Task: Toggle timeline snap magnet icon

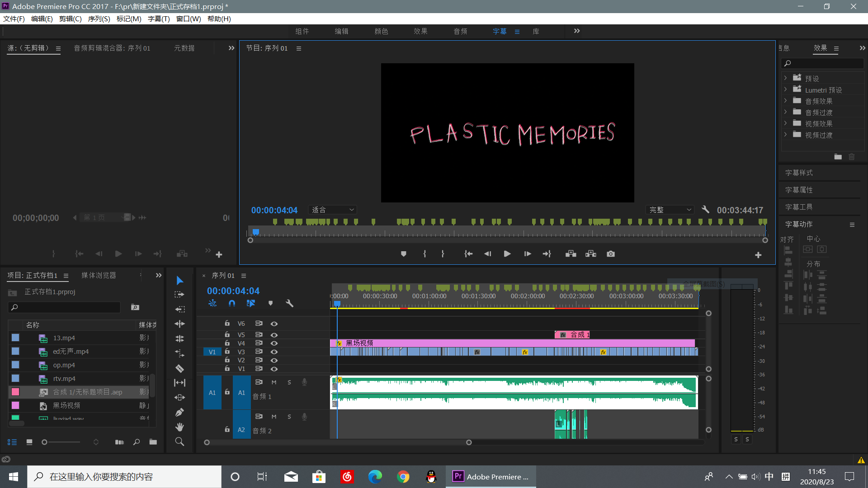Action: pos(232,304)
